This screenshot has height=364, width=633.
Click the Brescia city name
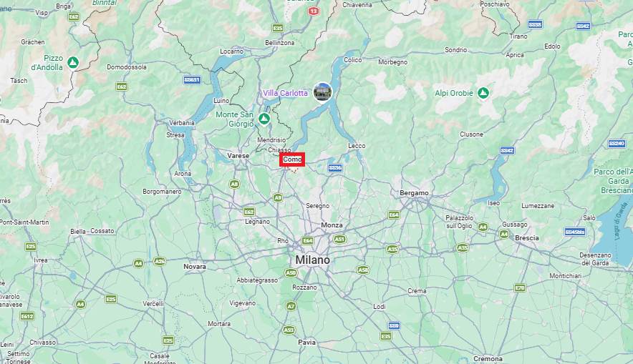tap(527, 238)
